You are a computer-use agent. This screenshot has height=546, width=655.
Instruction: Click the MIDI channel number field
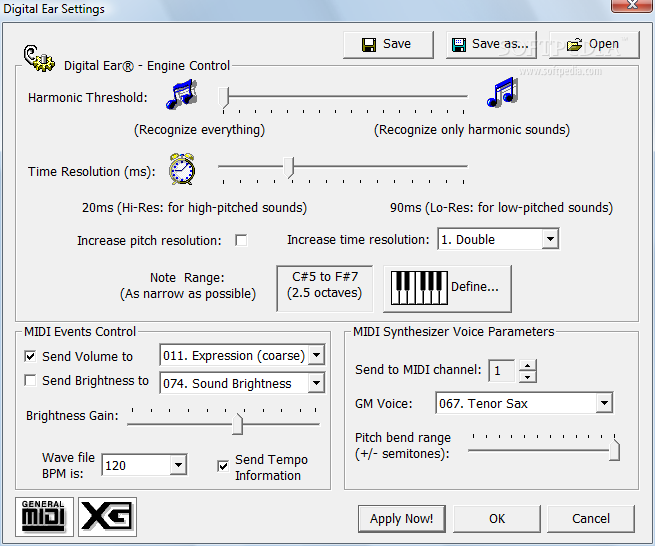[x=503, y=371]
